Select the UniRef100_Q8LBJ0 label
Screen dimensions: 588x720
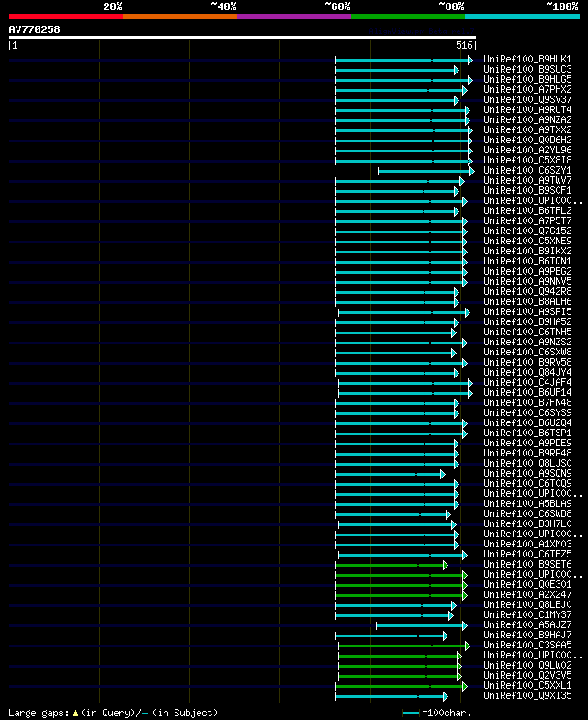(x=527, y=604)
